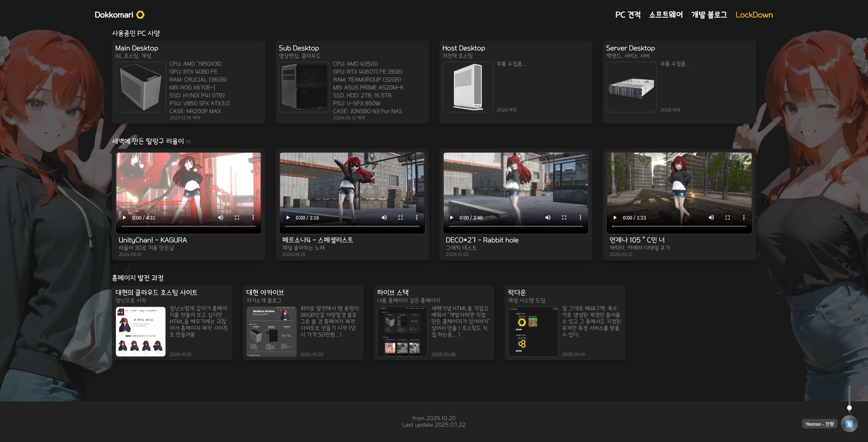868x442 pixels.
Task: Play the DECO*27 Rabbit hole video
Action: pyautogui.click(x=452, y=217)
